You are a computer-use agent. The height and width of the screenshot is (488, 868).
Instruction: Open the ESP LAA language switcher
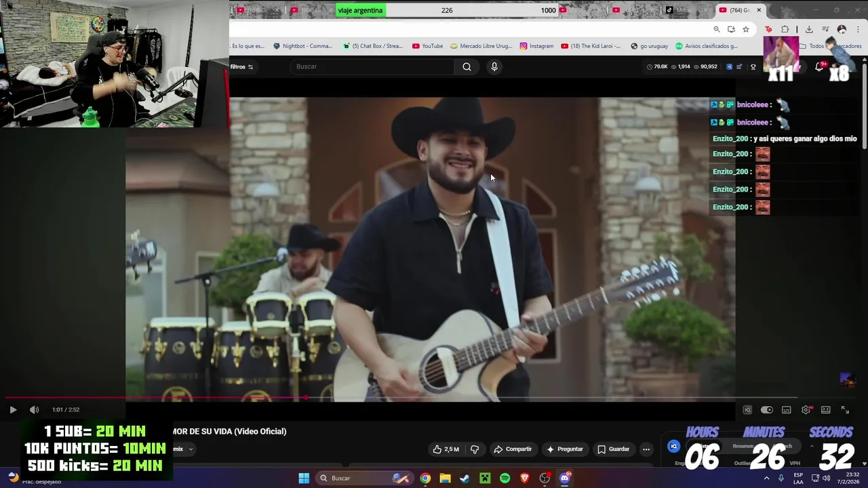tap(798, 478)
